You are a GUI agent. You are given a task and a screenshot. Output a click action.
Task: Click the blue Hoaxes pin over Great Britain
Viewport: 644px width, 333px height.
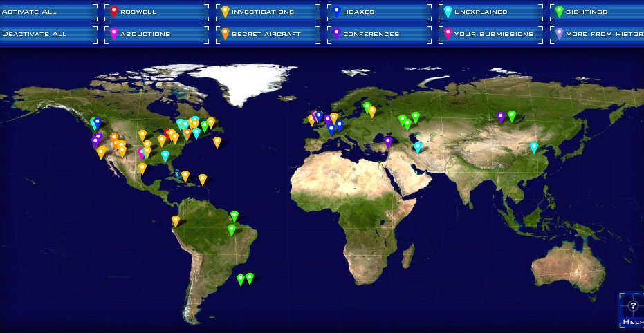pyautogui.click(x=319, y=117)
